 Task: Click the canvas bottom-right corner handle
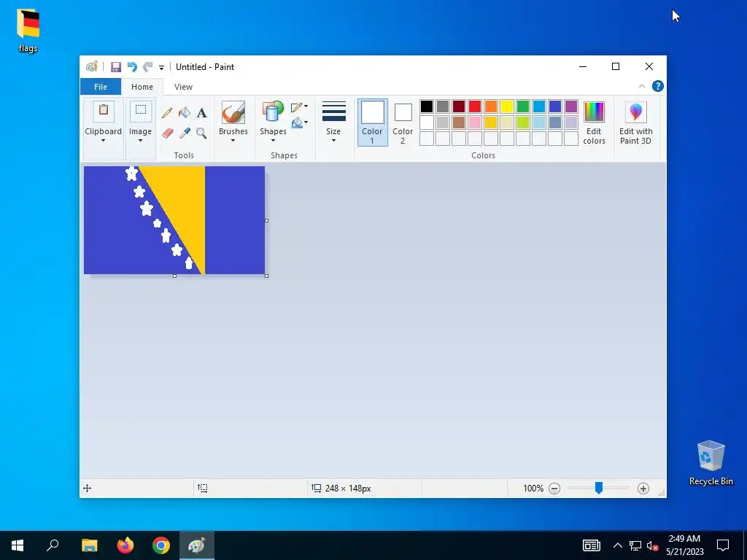click(267, 276)
